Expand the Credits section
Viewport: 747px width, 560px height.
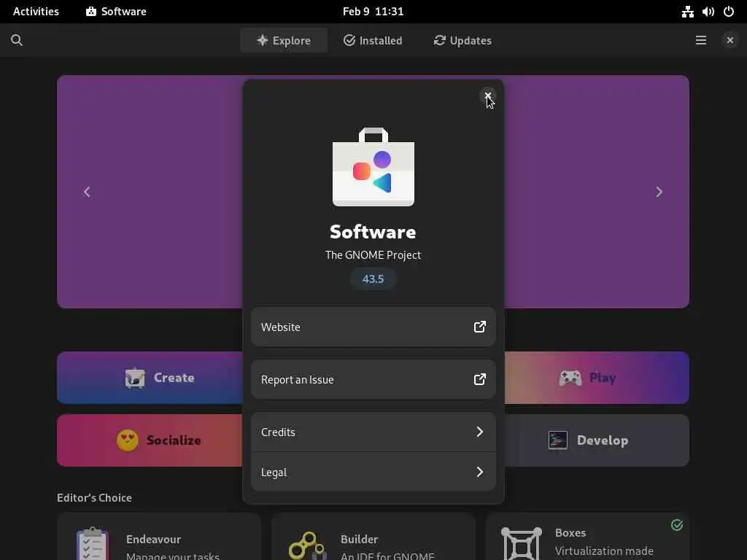373,432
